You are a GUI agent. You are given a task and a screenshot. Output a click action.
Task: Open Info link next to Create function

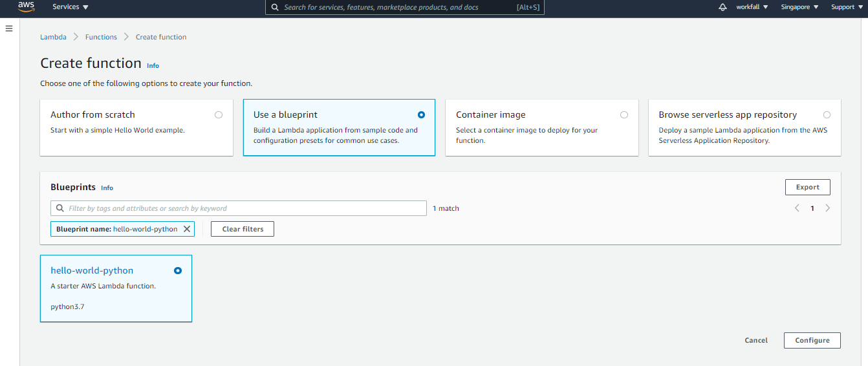(x=153, y=66)
